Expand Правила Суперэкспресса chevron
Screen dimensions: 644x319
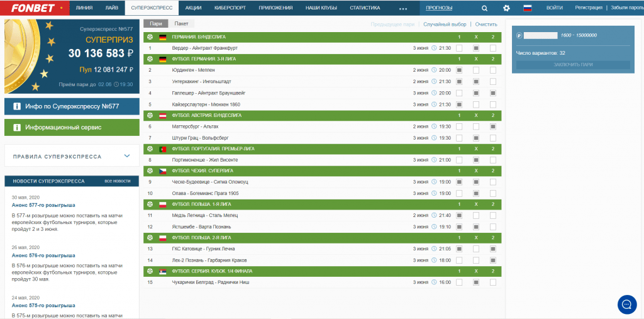click(x=127, y=156)
